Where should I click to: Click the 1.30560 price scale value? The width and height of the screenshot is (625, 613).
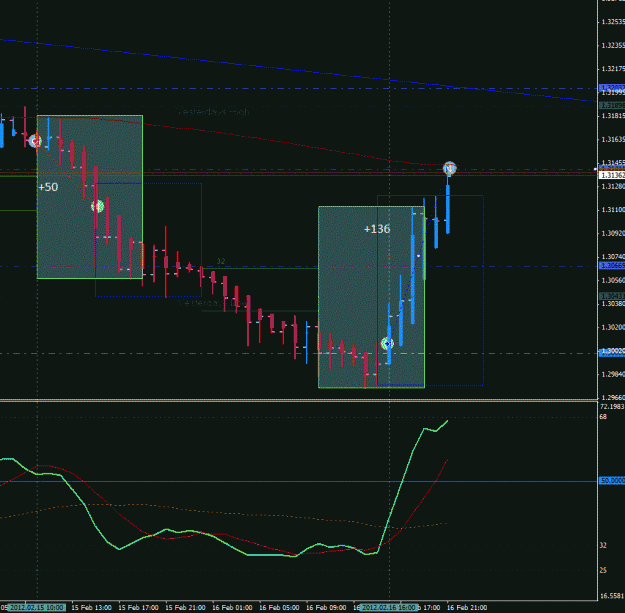pyautogui.click(x=613, y=280)
